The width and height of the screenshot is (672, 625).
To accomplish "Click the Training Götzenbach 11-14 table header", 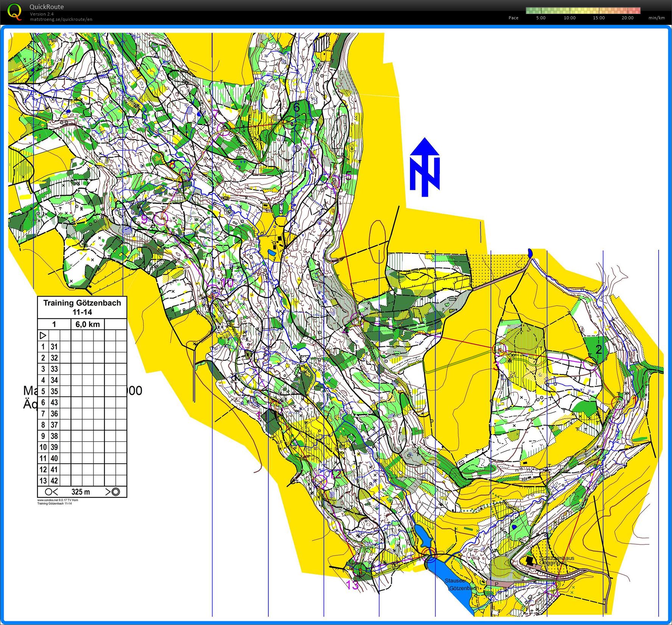I will tap(82, 307).
